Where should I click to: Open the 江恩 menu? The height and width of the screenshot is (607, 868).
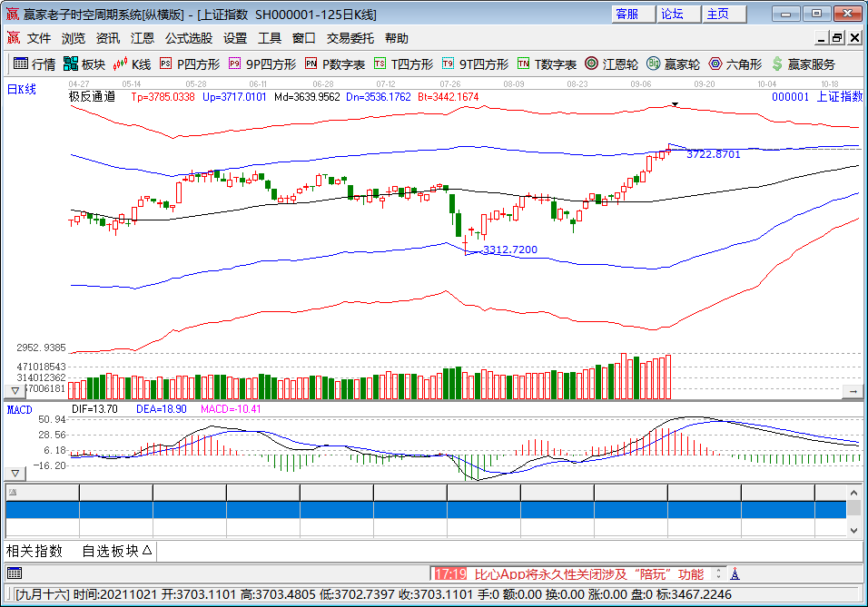point(143,38)
